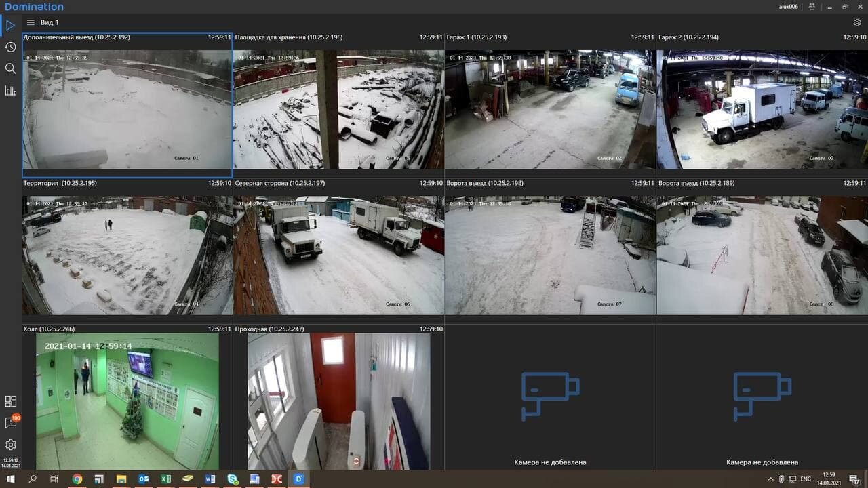This screenshot has width=868, height=488.
Task: Open view settings gear at top right
Action: 857,22
